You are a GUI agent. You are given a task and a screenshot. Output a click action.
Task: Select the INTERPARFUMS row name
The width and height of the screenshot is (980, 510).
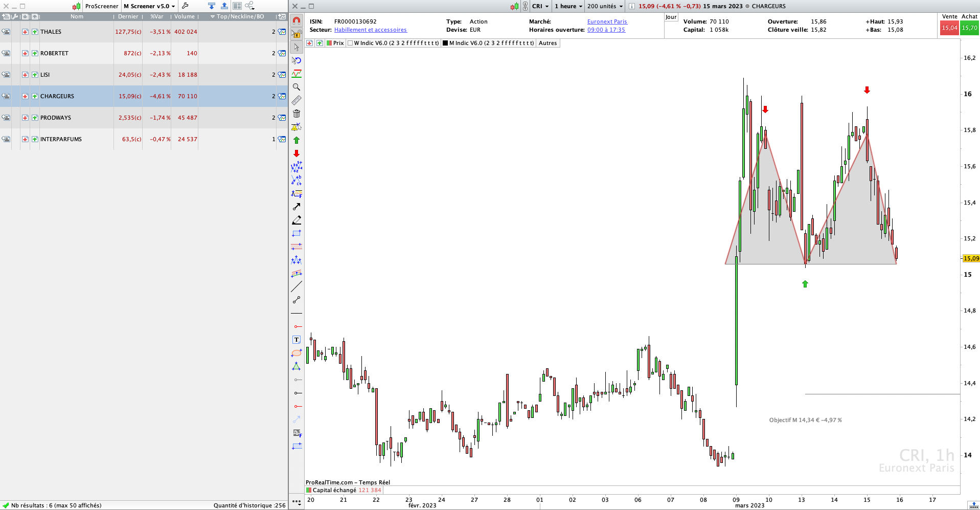pyautogui.click(x=61, y=139)
